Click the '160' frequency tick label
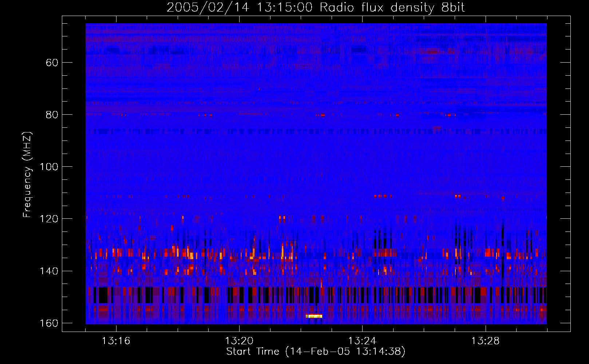589x364 pixels. click(x=49, y=323)
